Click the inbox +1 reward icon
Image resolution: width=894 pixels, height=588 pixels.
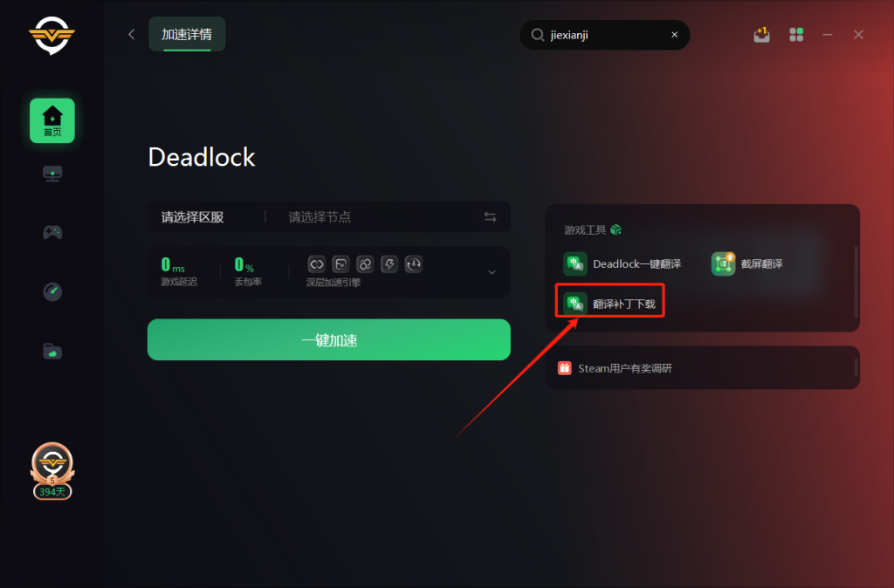click(x=761, y=35)
